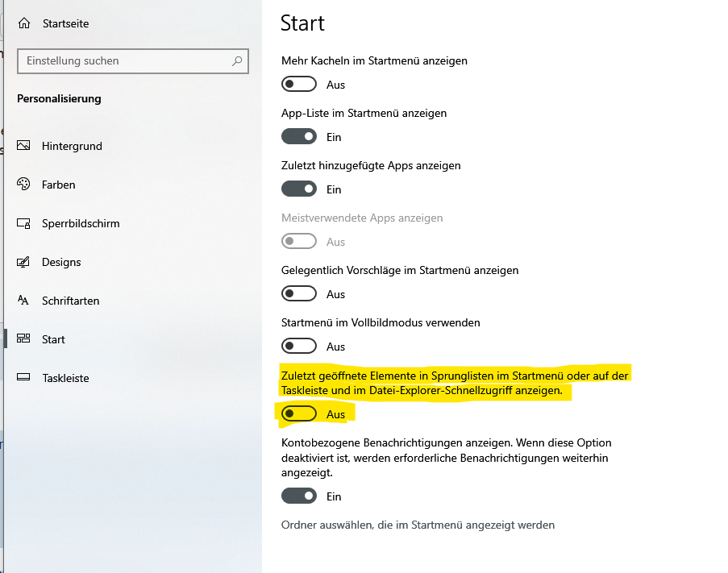Turn off App-Liste im Startmenü toggle
Screen dimensions: 728x573
298,137
